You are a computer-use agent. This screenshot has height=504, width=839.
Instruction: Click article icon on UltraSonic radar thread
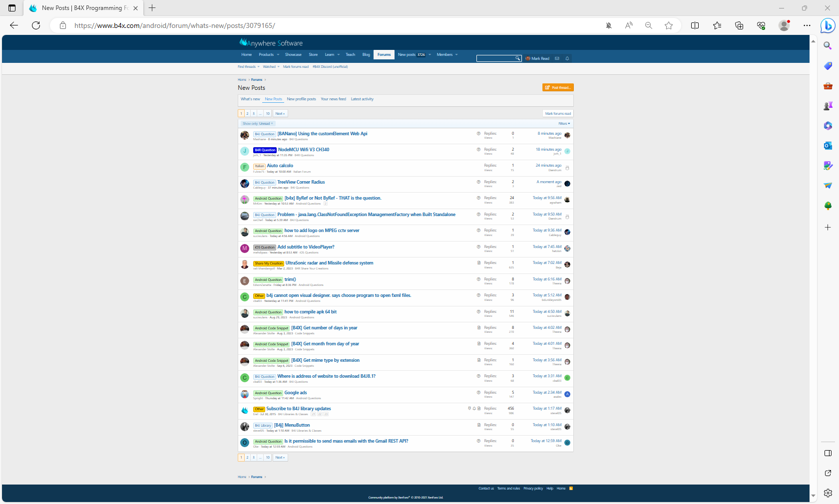click(x=479, y=263)
